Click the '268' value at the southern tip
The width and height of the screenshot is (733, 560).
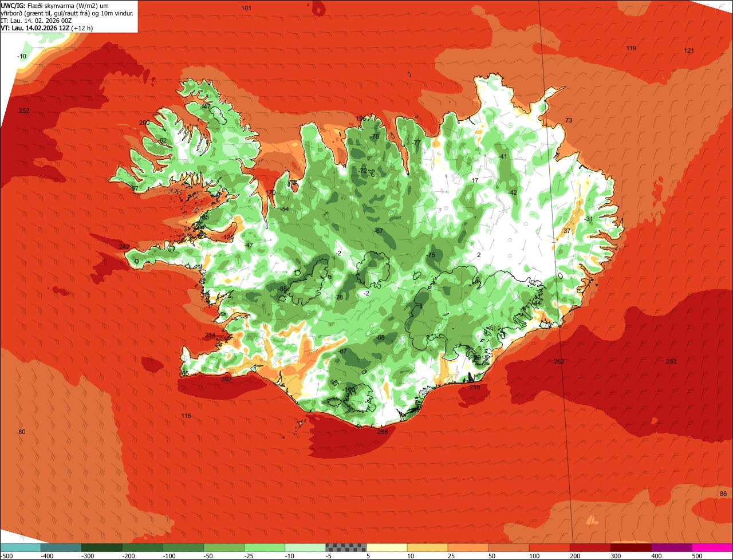click(x=383, y=432)
